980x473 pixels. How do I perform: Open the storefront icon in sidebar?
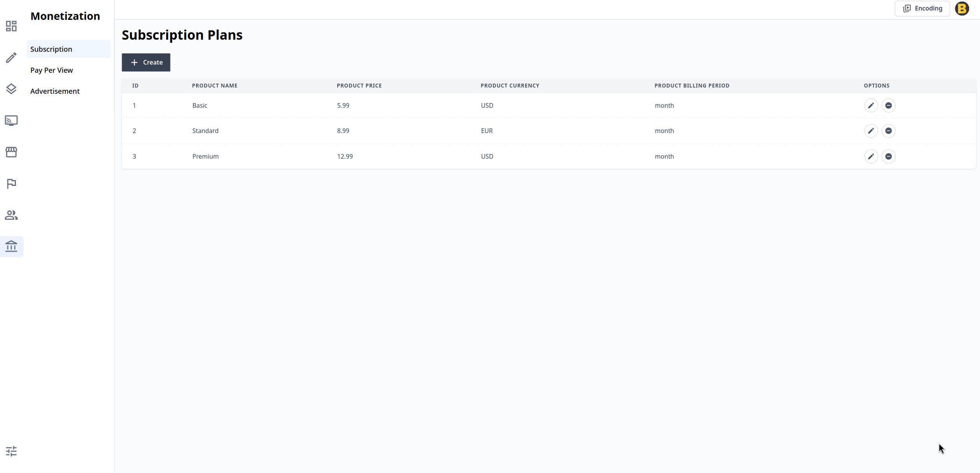(x=11, y=152)
